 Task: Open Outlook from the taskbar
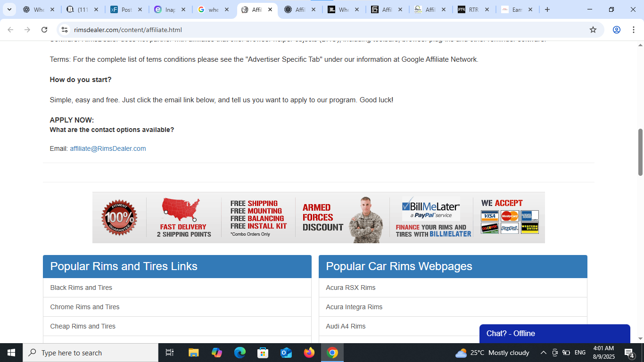coord(286,353)
